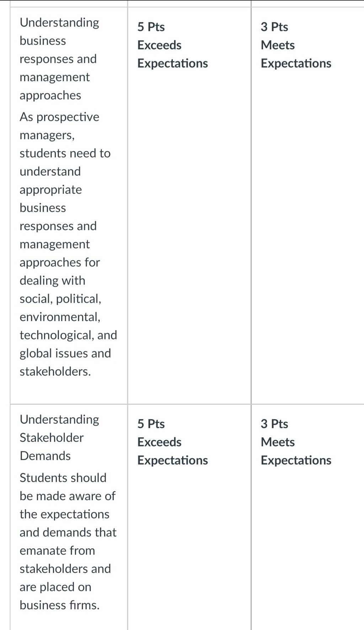
Task: Click the text 'business firms.'
Action: pos(60,605)
